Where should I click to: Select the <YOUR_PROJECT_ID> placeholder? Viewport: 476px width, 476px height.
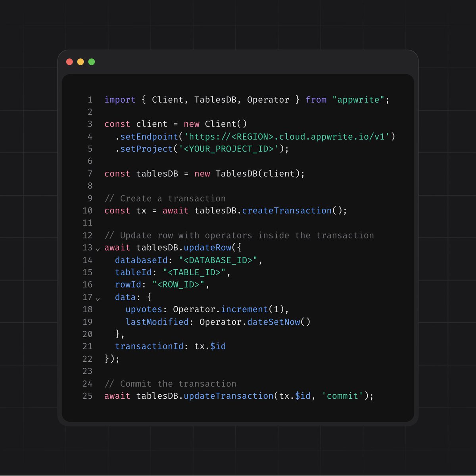pyautogui.click(x=230, y=149)
